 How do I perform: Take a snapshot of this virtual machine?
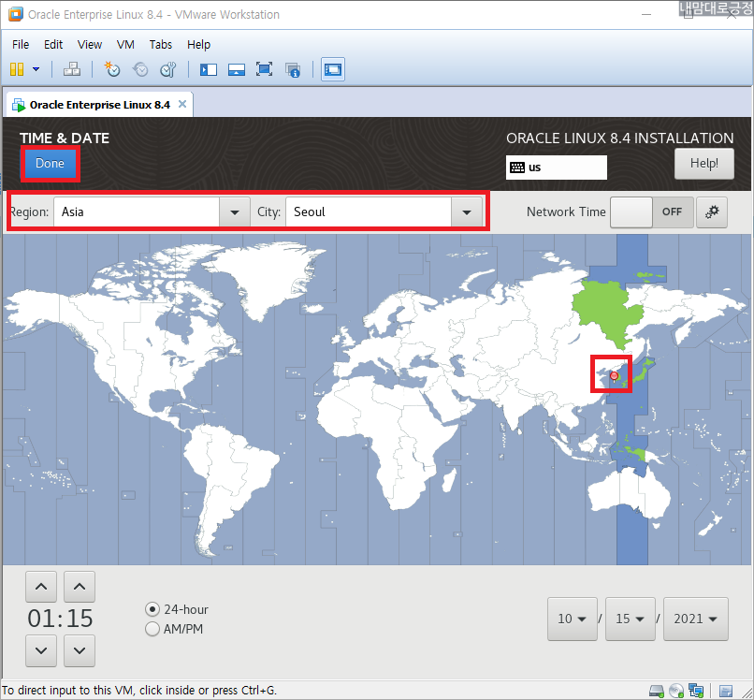[112, 69]
